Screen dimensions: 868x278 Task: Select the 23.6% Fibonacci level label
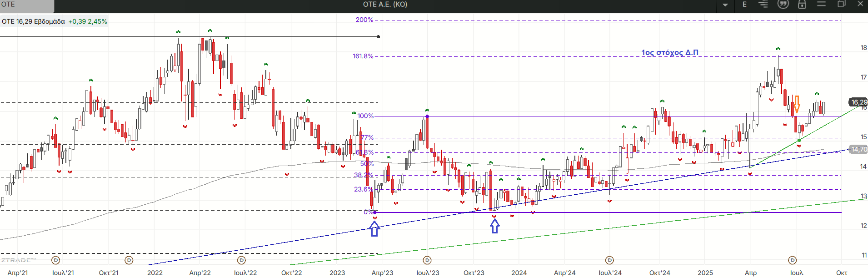tap(364, 189)
